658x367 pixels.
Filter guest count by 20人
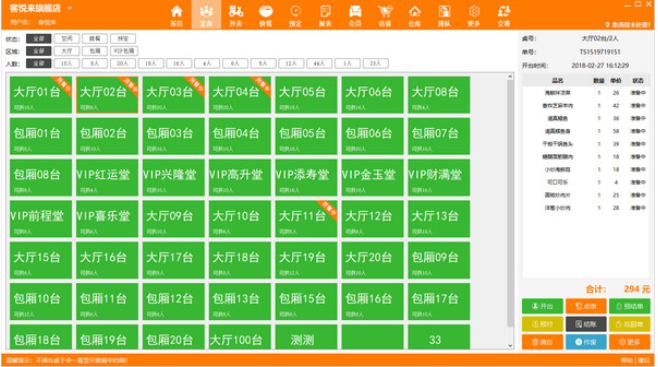coord(123,63)
